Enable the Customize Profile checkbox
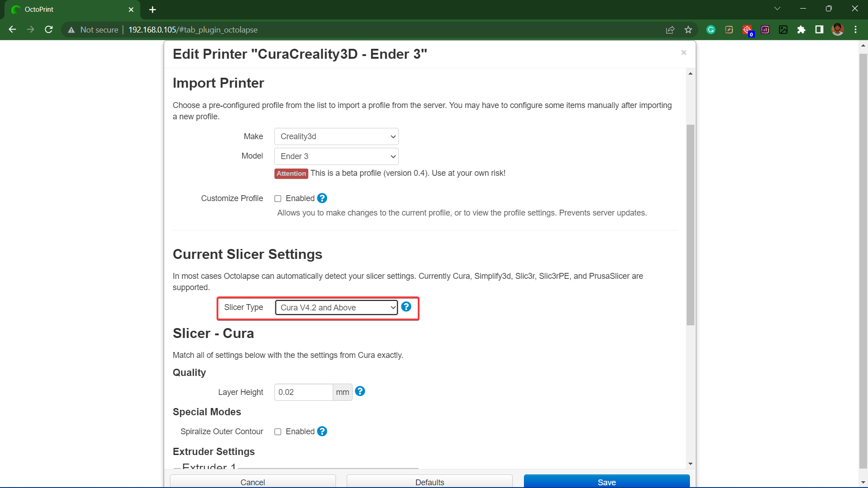 pyautogui.click(x=278, y=199)
